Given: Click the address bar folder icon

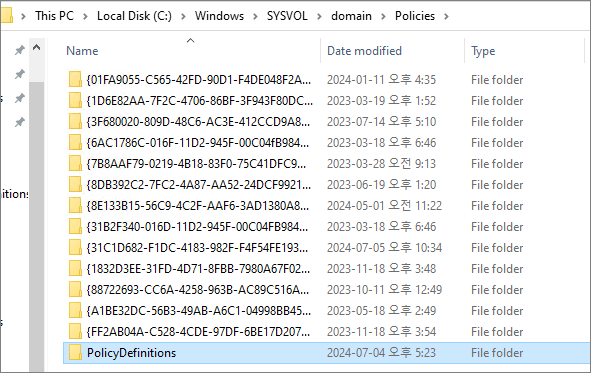Looking at the screenshot, I should pyautogui.click(x=6, y=15).
